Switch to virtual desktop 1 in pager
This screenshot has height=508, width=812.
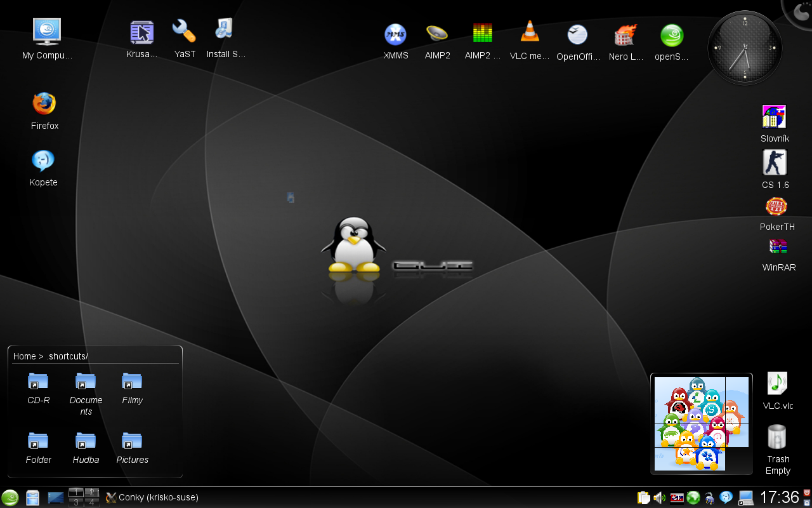[76, 493]
